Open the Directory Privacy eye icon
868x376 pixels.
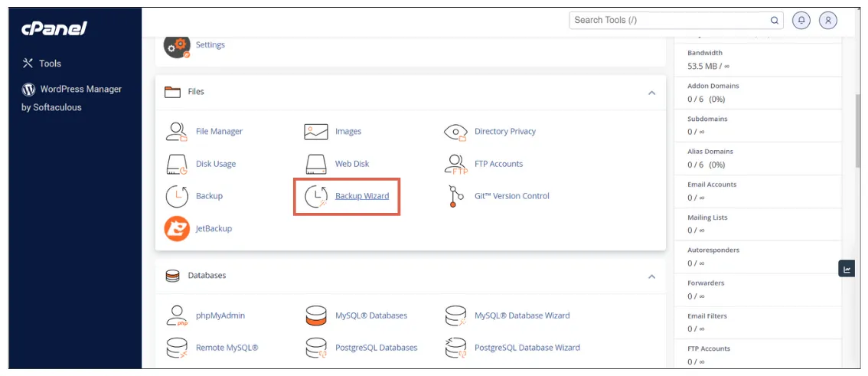pyautogui.click(x=455, y=132)
